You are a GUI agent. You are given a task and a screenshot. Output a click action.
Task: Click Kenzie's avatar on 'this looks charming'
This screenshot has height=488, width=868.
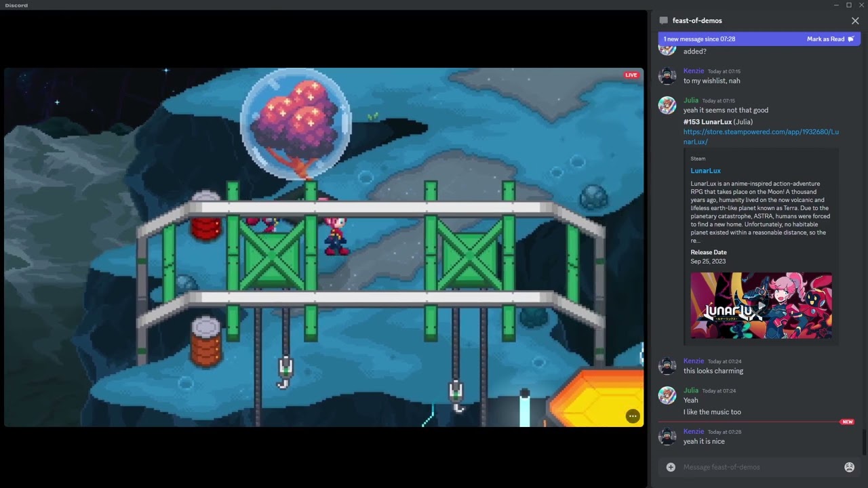tap(667, 367)
